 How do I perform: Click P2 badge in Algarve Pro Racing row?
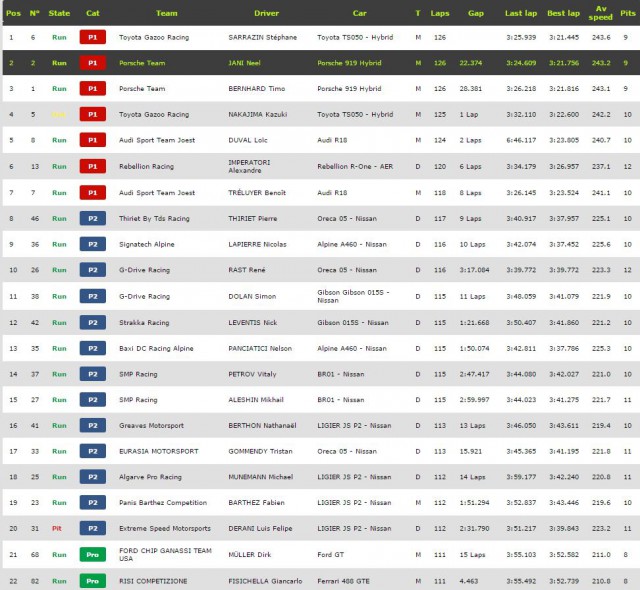point(93,477)
